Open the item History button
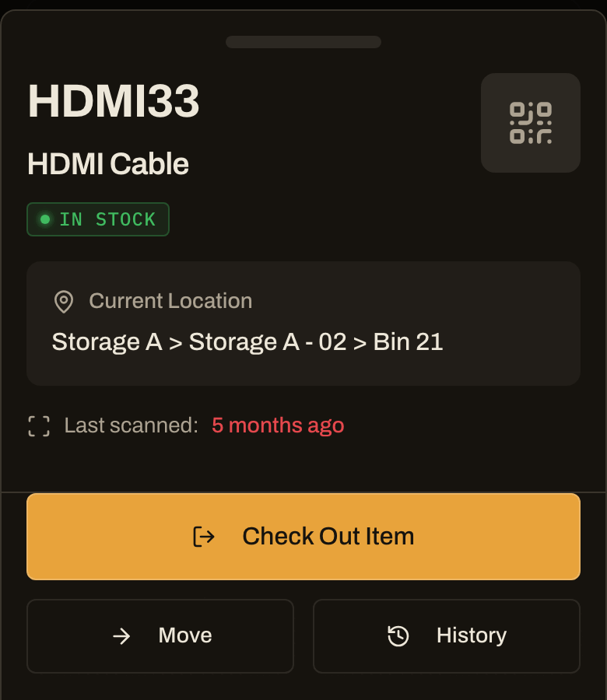The height and width of the screenshot is (700, 607). tap(447, 635)
